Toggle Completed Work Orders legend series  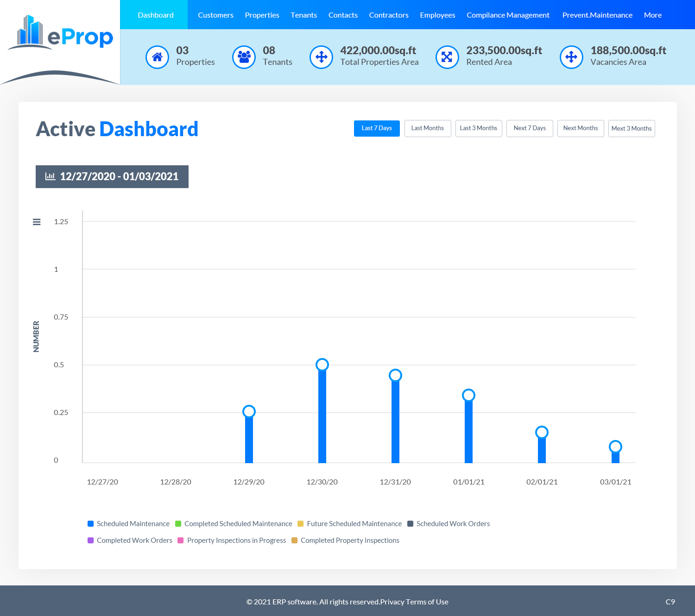pyautogui.click(x=130, y=541)
